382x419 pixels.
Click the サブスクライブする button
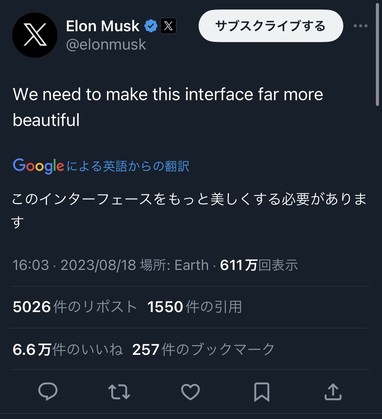271,26
